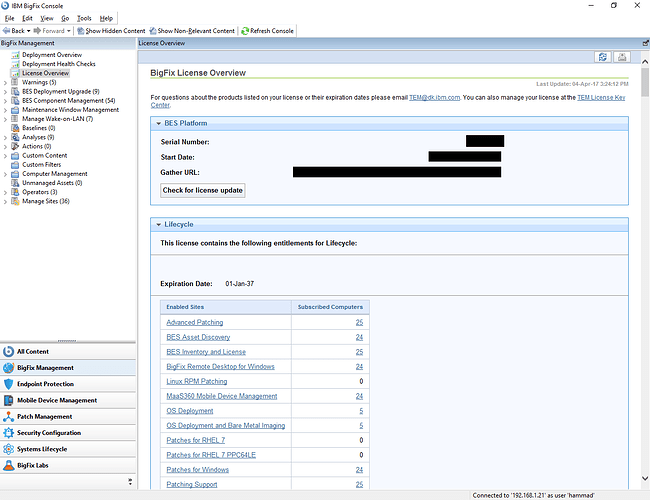
Task: Click content pane scrollbar up arrow
Action: [x=645, y=62]
